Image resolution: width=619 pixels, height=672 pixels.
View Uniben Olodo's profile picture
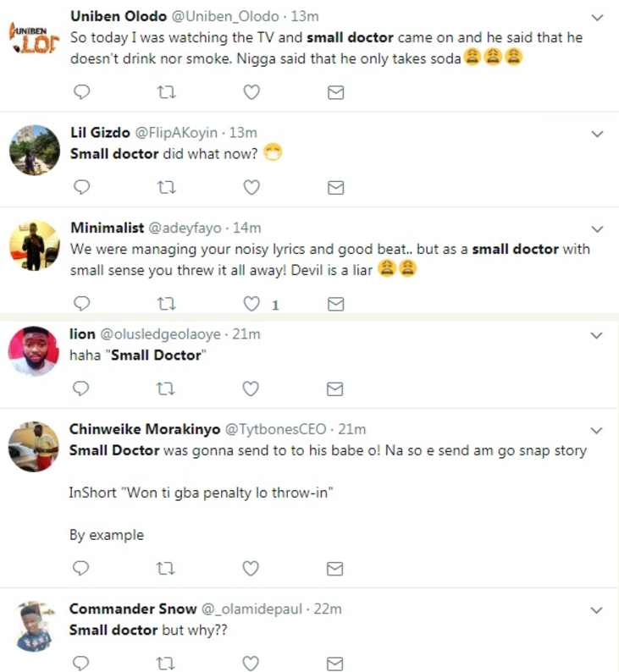pyautogui.click(x=34, y=39)
